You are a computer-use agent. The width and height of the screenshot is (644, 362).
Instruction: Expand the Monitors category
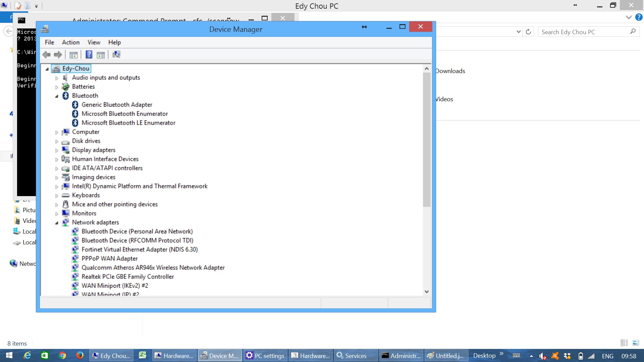pyautogui.click(x=57, y=214)
